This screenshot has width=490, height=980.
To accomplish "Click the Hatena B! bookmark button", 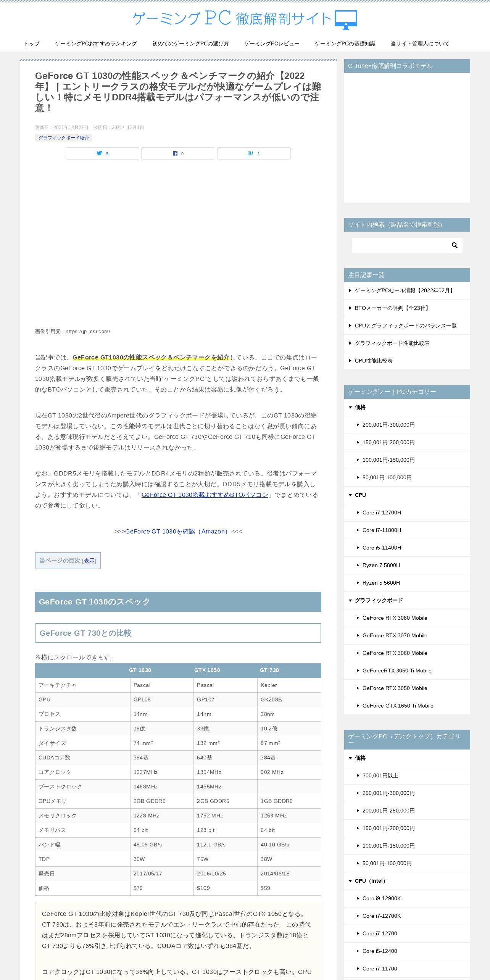I will point(254,153).
